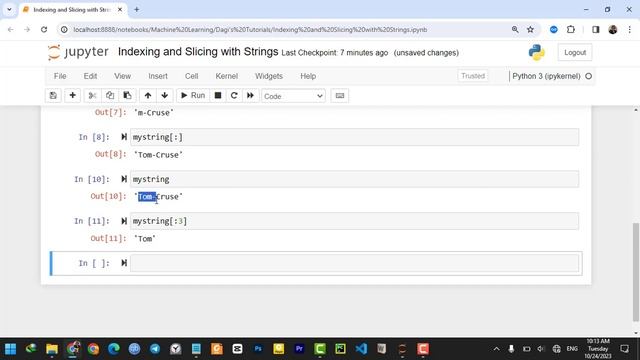Viewport: 640px width, 360px height.
Task: Move selected cell up arrow
Action: pos(148,96)
